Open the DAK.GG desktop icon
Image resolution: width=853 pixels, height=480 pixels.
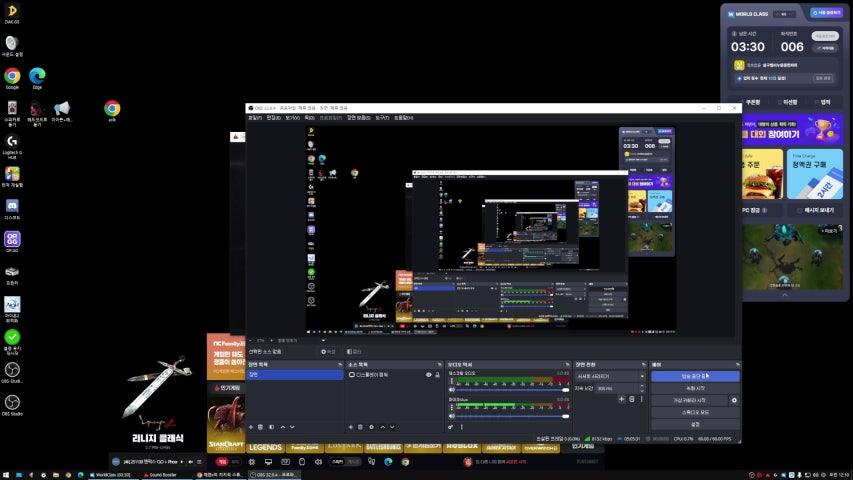tap(12, 13)
